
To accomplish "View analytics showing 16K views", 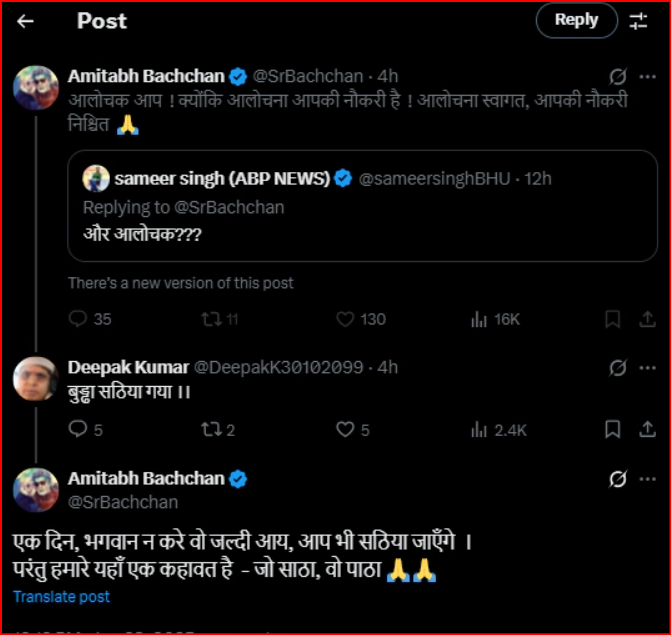I will point(479,319).
